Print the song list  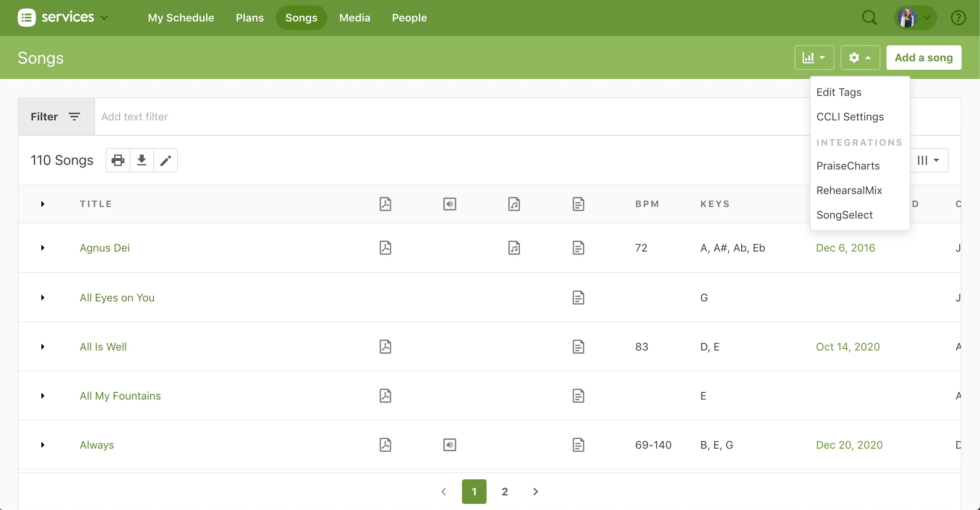pyautogui.click(x=117, y=160)
